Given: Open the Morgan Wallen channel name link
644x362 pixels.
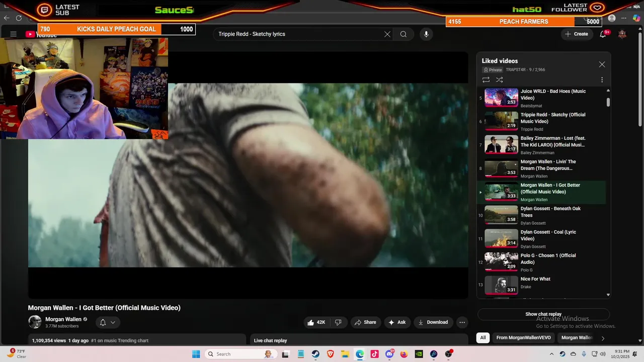Looking at the screenshot, I should click(63, 319).
